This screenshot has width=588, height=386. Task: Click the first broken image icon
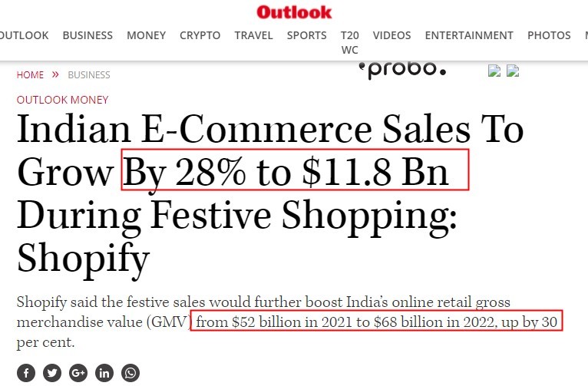pos(495,71)
